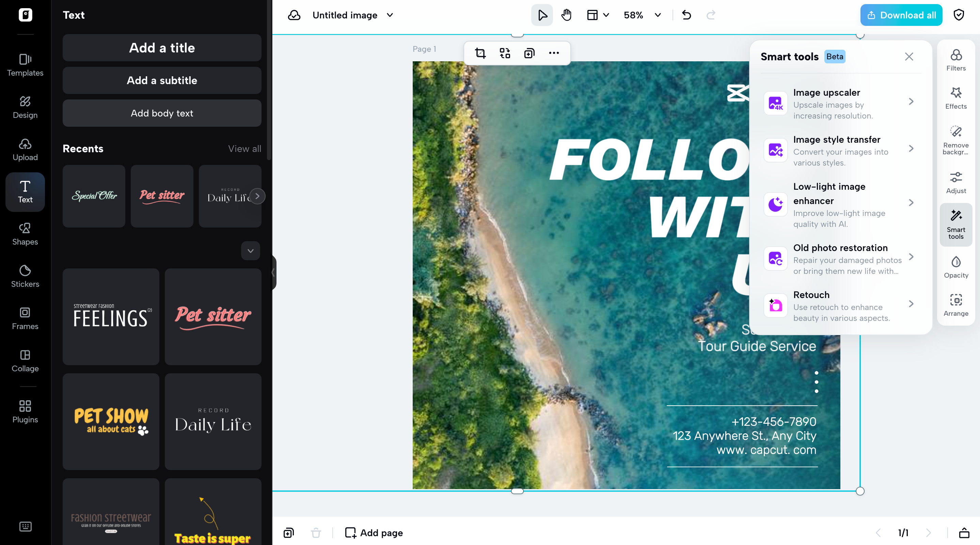Go to the previous page arrow
The height and width of the screenshot is (545, 980).
(878, 533)
